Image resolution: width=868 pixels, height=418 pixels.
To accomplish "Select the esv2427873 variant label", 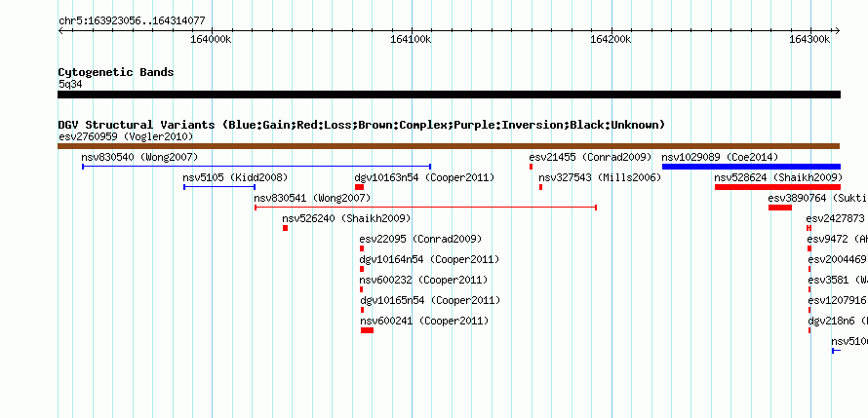I will [836, 218].
